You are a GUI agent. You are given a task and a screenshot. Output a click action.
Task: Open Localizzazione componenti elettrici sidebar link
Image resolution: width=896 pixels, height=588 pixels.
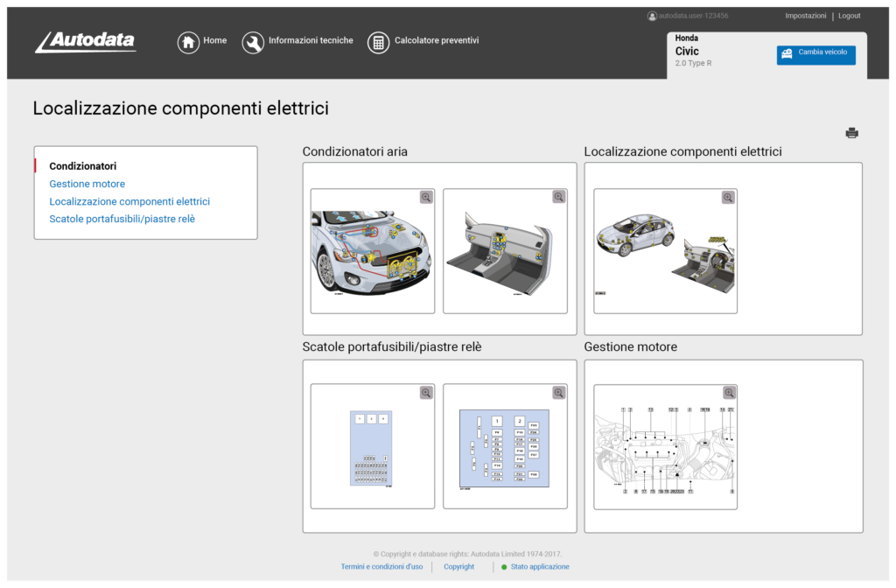[x=129, y=201]
